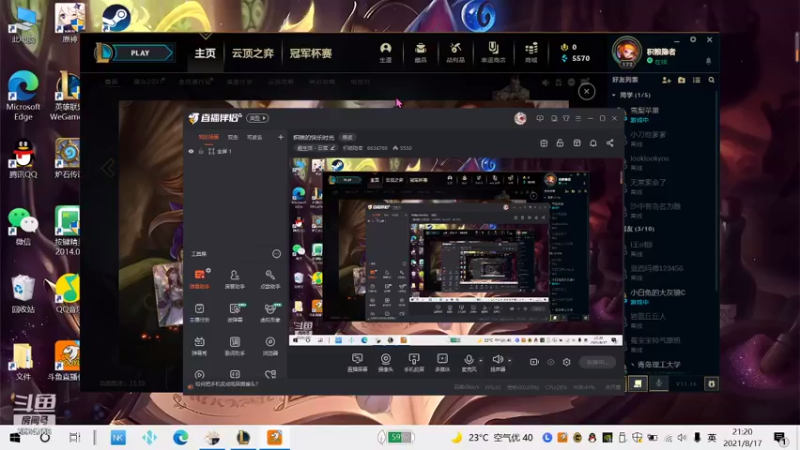Screen dimensions: 800x450
Task: Open the streaming tool's settings gear
Action: click(566, 362)
